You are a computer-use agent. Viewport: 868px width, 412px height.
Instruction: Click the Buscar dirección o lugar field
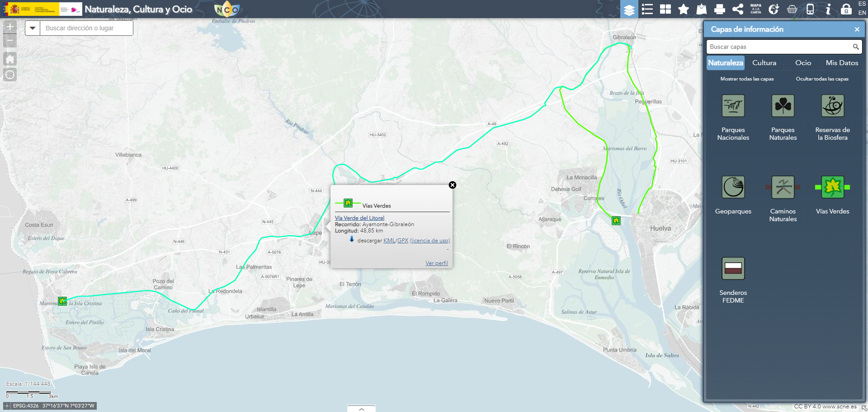[87, 28]
